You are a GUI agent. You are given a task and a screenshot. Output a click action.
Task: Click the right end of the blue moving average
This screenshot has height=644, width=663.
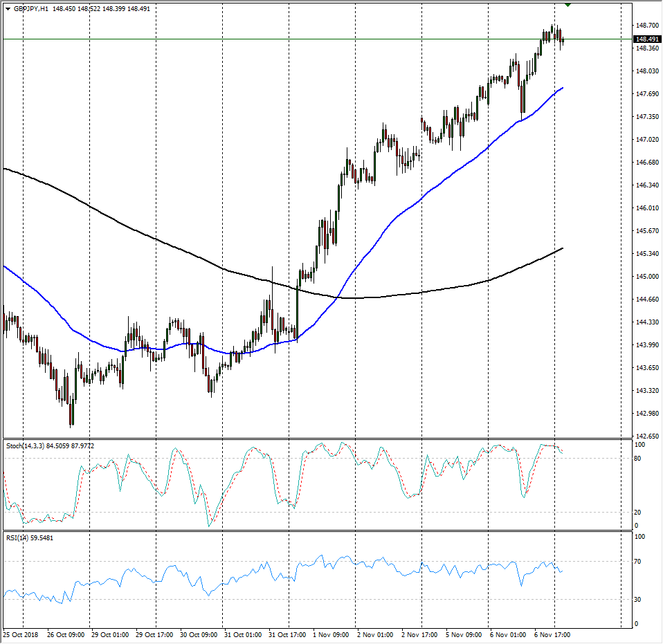tap(562, 89)
